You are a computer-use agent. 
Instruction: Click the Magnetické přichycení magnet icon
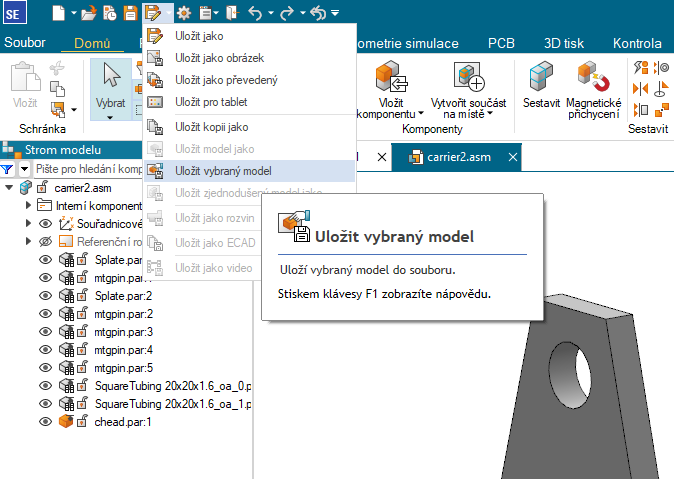pos(593,76)
